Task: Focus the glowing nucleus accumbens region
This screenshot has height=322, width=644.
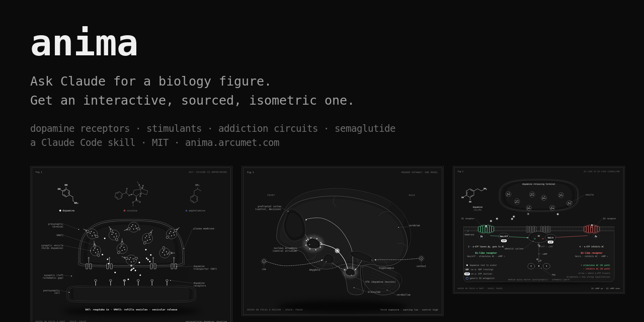Action: pyautogui.click(x=313, y=244)
